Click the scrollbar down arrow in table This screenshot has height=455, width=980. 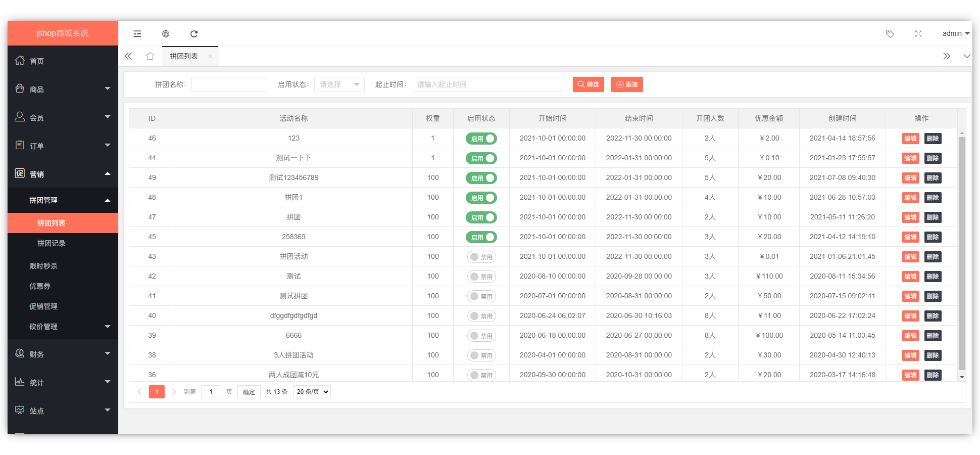point(962,377)
